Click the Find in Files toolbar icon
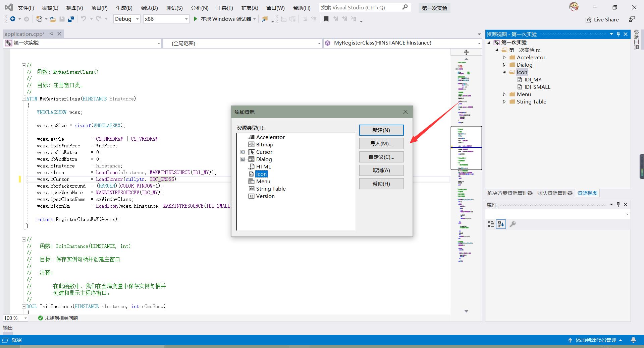Viewport: 644px width, 348px height. pyautogui.click(x=265, y=19)
